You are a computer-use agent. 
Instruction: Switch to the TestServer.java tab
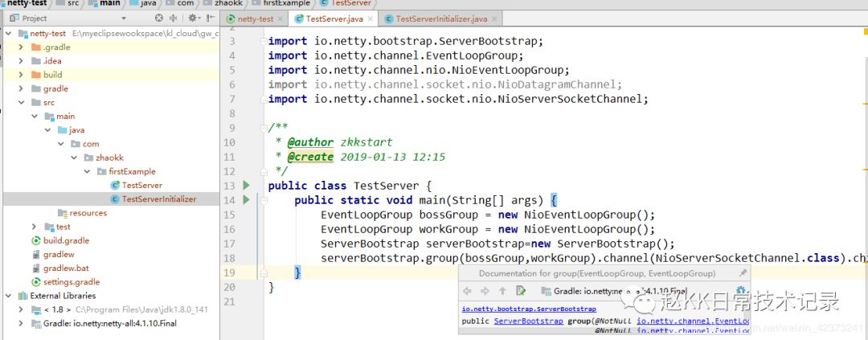pyautogui.click(x=334, y=18)
